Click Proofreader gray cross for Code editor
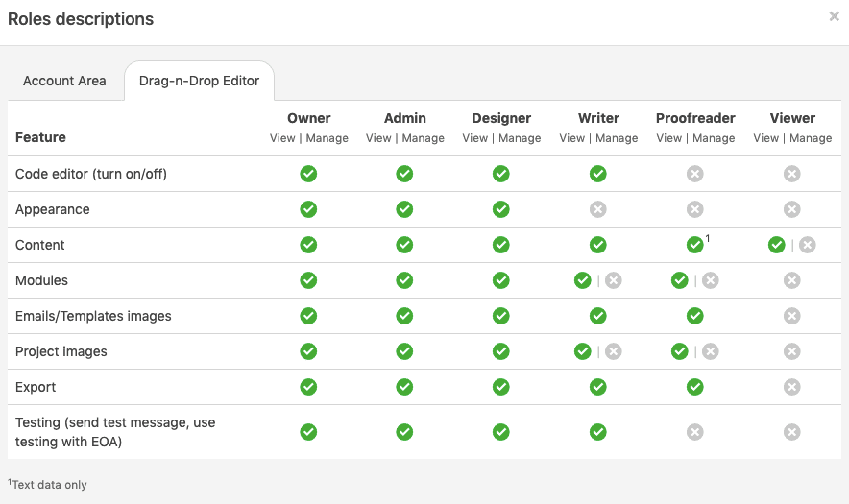 click(x=695, y=174)
